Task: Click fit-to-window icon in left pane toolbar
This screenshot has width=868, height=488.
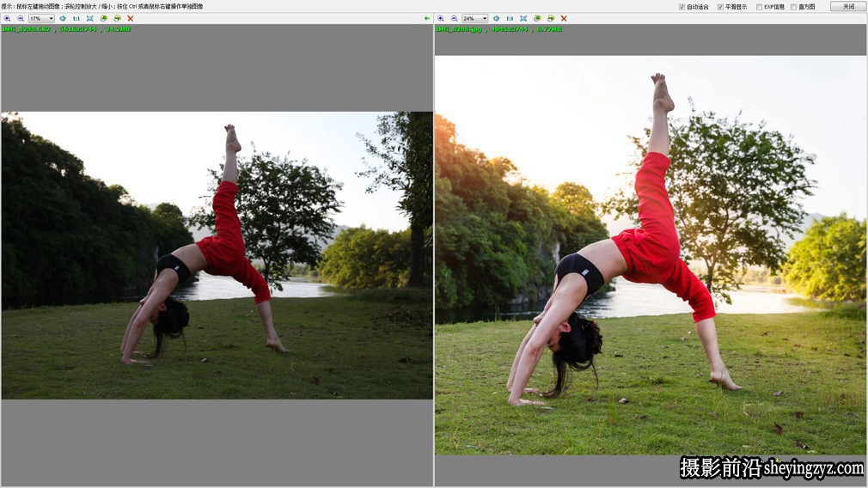Action: point(89,18)
